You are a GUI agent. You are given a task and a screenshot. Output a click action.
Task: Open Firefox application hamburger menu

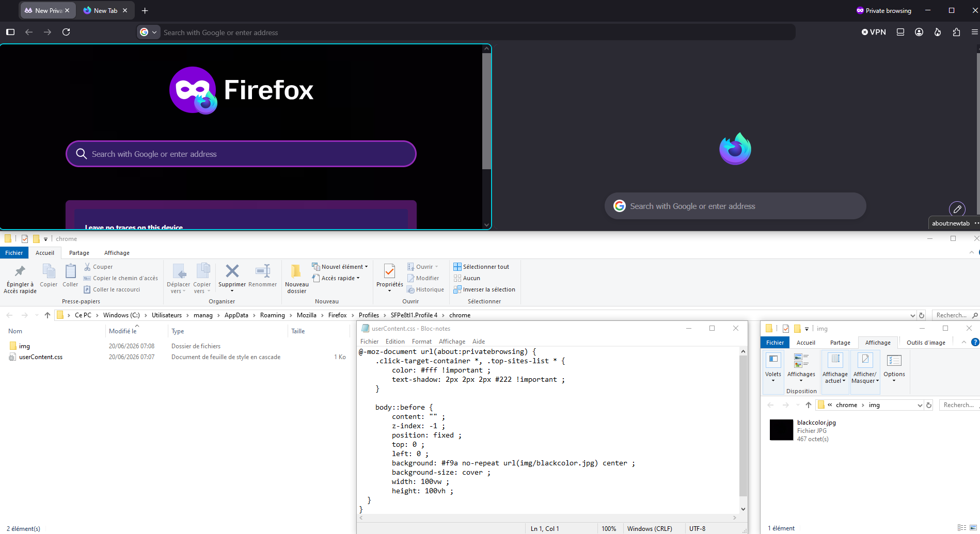[974, 32]
